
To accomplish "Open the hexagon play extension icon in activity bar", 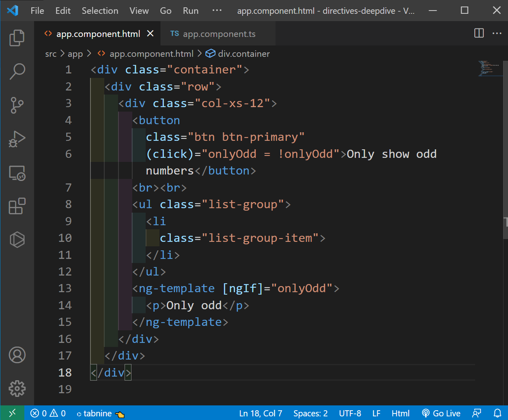I will click(17, 239).
